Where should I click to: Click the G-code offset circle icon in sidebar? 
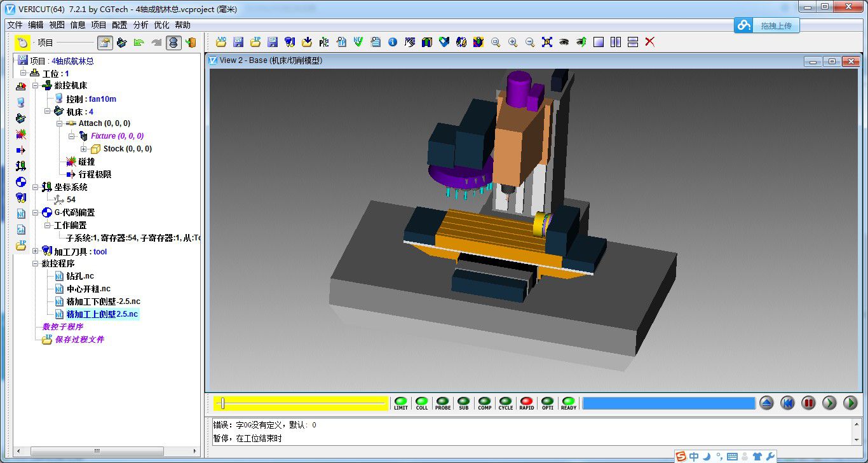pos(21,182)
